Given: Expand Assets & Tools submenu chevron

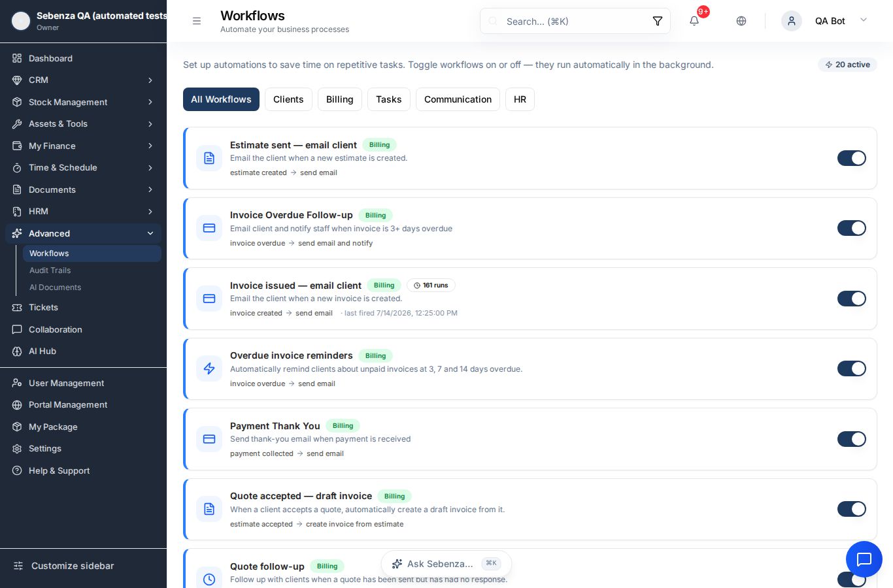Looking at the screenshot, I should tap(150, 123).
